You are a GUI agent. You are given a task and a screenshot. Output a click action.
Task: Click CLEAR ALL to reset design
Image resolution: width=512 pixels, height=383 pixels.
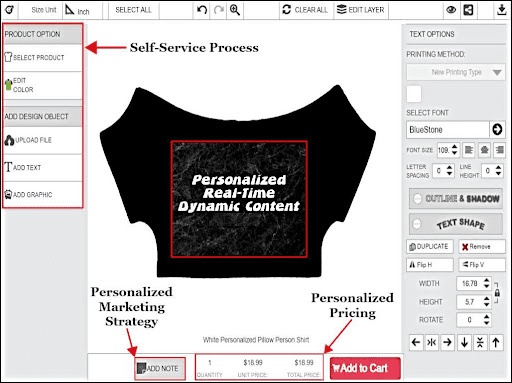pos(305,10)
